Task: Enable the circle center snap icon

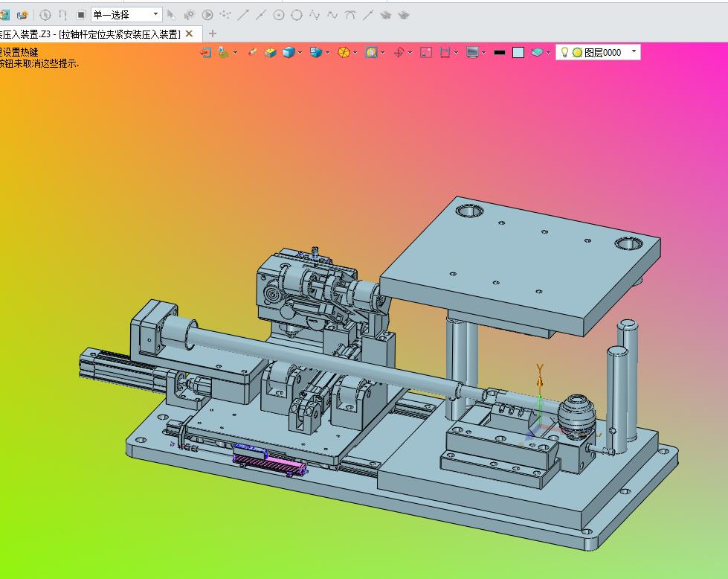Action: (x=279, y=16)
